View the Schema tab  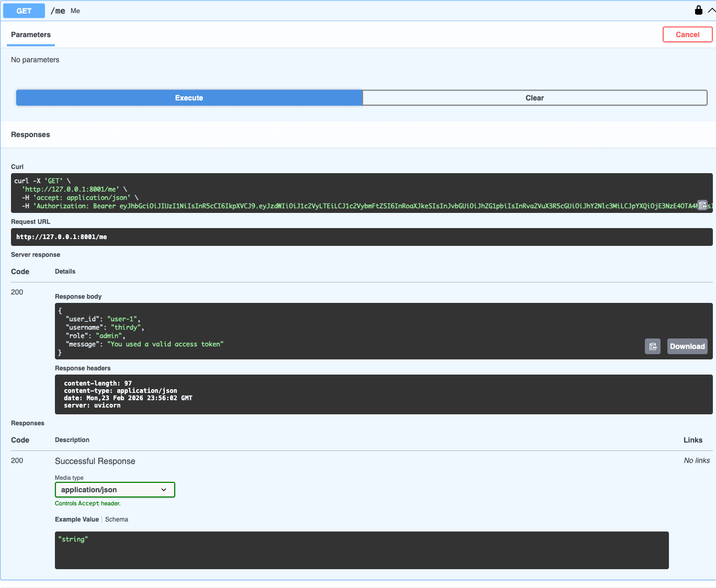(116, 519)
